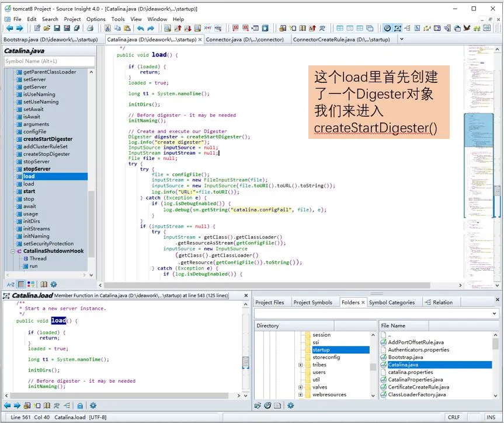Open the Window menu
The height and width of the screenshot is (423, 504).
coord(157,19)
